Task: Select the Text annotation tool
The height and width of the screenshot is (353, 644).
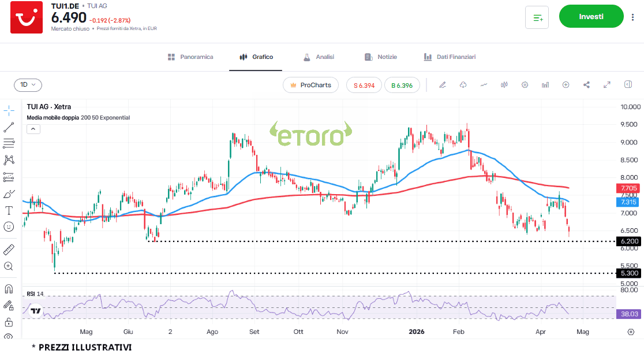Action: pos(9,210)
